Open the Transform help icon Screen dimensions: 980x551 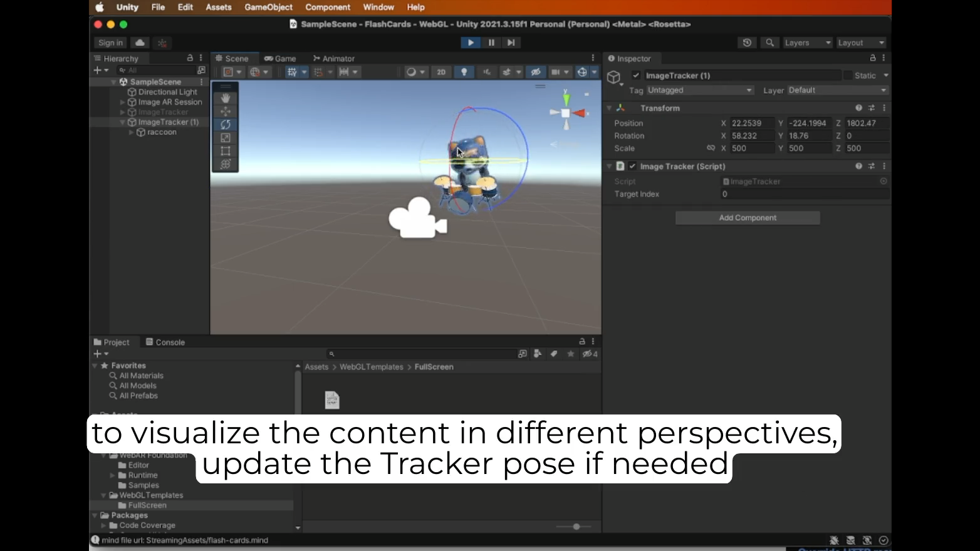pyautogui.click(x=858, y=108)
